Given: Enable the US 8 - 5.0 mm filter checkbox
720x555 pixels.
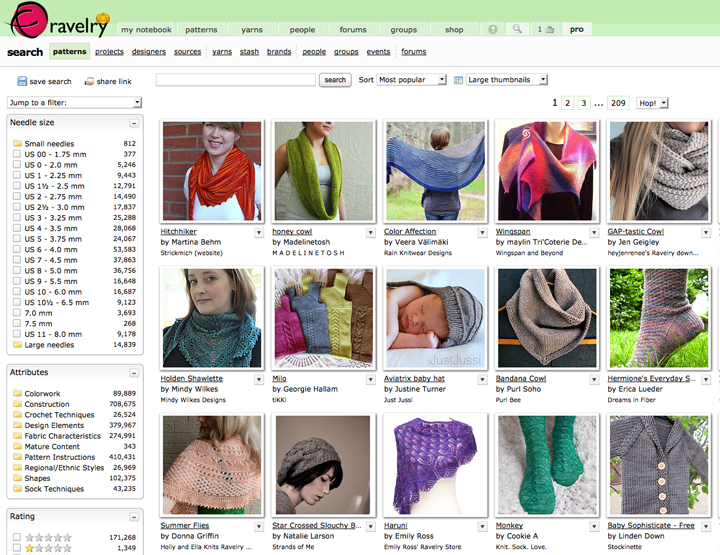Looking at the screenshot, I should (x=17, y=270).
